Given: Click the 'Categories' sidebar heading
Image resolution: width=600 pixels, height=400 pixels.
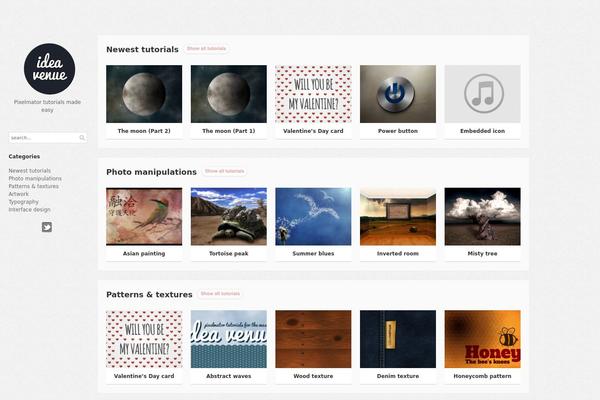Looking at the screenshot, I should (24, 157).
